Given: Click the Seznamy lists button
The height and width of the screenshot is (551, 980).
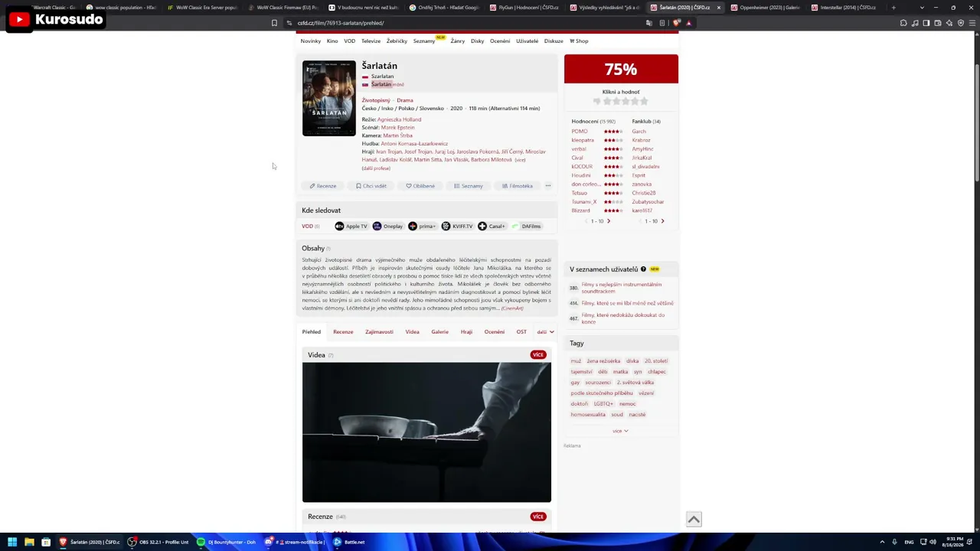Looking at the screenshot, I should [x=469, y=186].
